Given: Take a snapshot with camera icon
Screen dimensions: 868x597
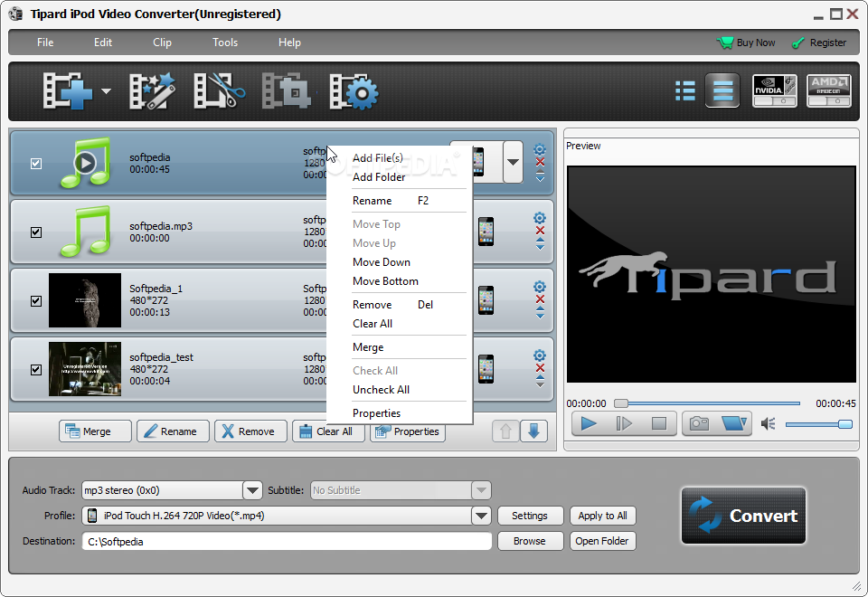Looking at the screenshot, I should pos(699,423).
